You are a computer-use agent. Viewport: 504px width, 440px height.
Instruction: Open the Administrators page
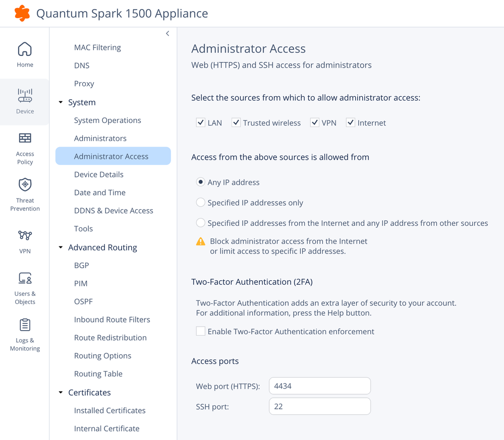tap(100, 139)
